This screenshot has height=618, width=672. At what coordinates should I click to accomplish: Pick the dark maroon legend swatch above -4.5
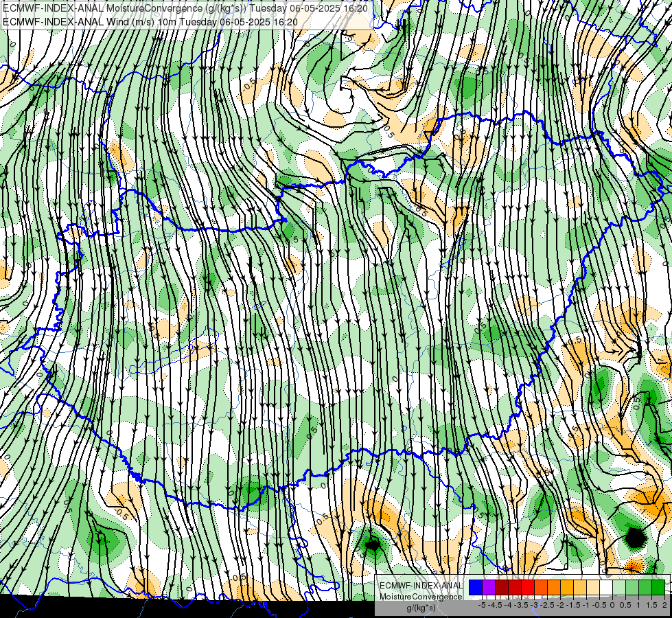coord(502,588)
